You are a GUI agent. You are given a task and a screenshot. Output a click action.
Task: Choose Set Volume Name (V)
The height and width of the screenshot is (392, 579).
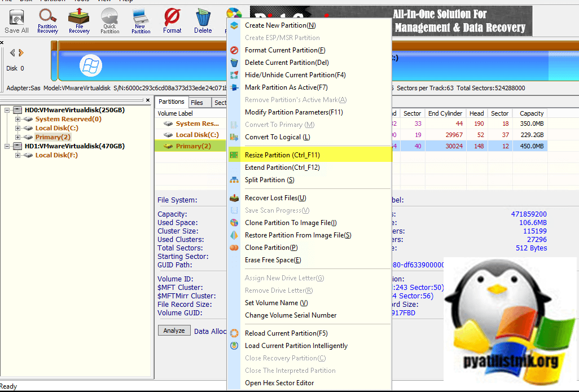click(309, 303)
